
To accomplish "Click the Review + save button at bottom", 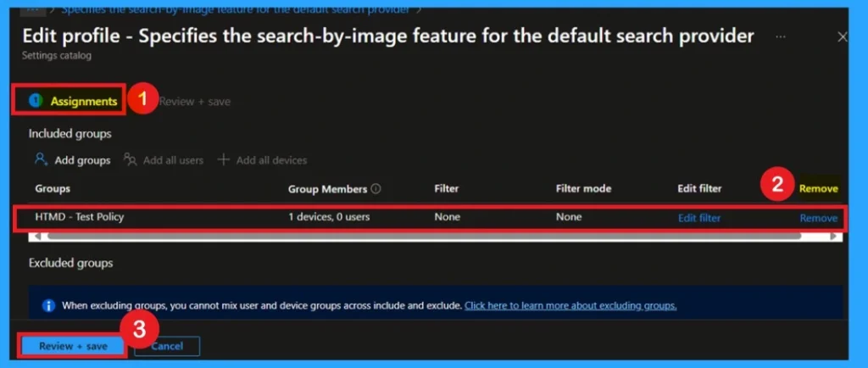I will pyautogui.click(x=73, y=347).
